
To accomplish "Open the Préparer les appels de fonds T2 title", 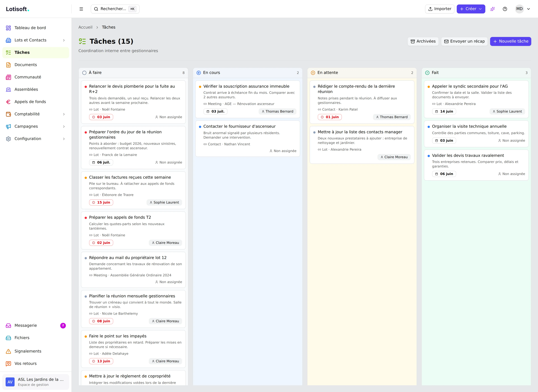I will point(120,218).
